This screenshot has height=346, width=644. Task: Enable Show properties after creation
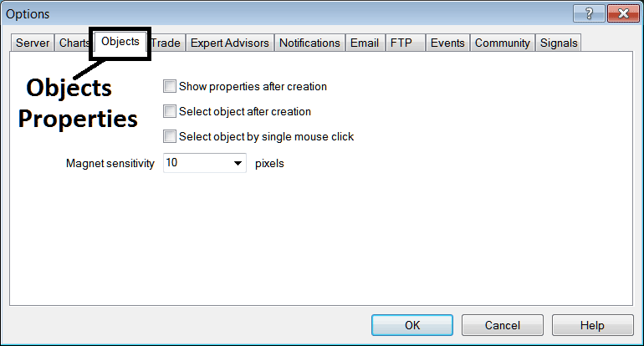tap(171, 86)
